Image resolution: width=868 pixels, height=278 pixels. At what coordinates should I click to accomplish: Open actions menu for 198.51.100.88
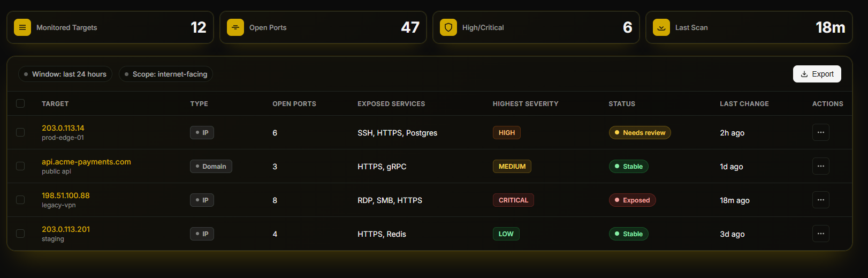[821, 200]
